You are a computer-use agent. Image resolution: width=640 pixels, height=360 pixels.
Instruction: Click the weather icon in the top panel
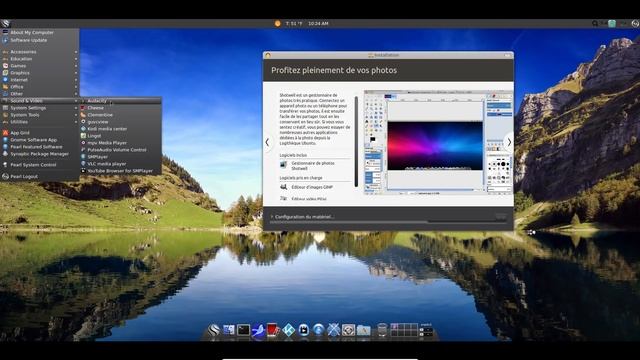[278, 24]
